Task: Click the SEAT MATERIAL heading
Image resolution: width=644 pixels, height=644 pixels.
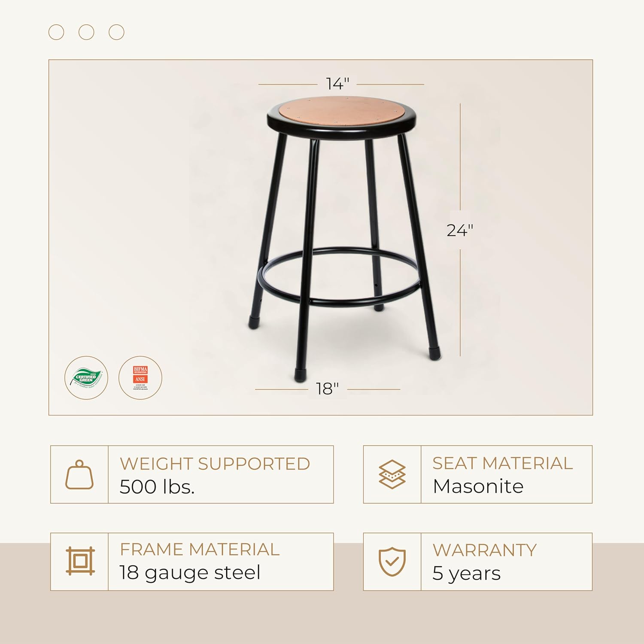Action: pos(502,463)
